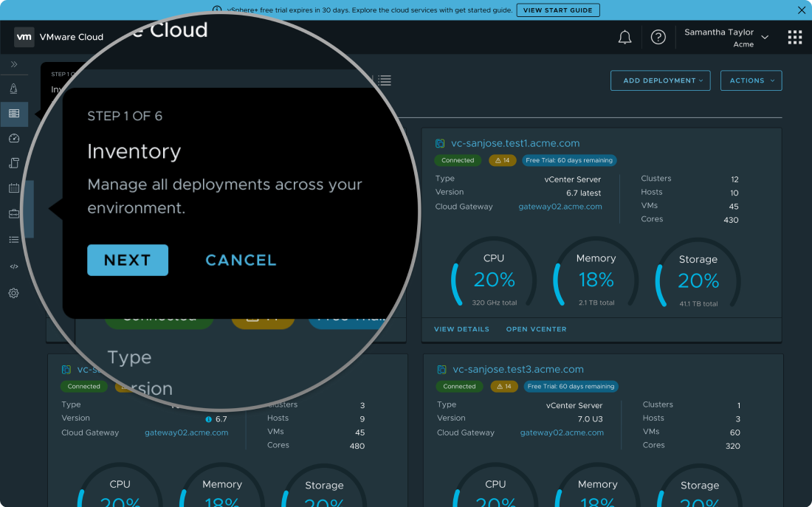Click the Free Trial badge on test1 card
The height and width of the screenshot is (507, 812).
pyautogui.click(x=569, y=161)
